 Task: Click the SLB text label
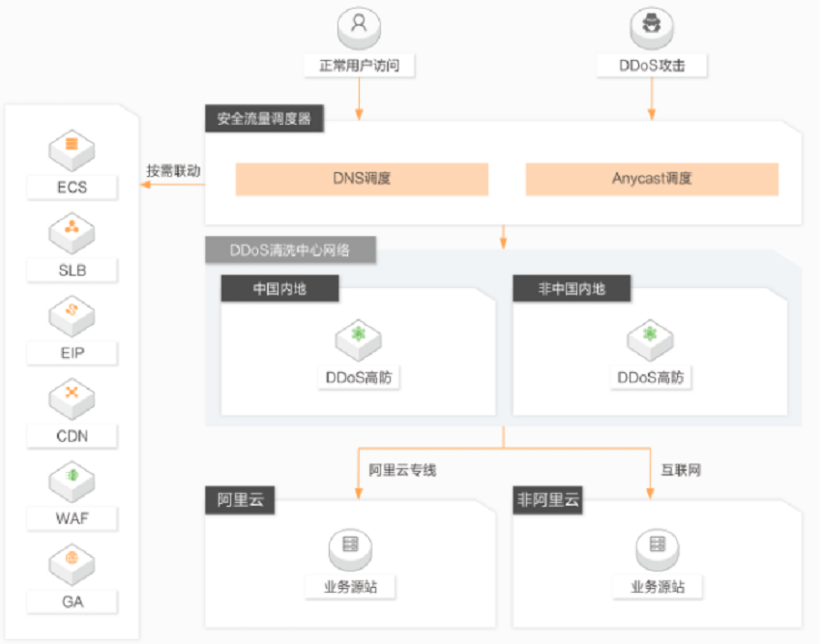72,271
